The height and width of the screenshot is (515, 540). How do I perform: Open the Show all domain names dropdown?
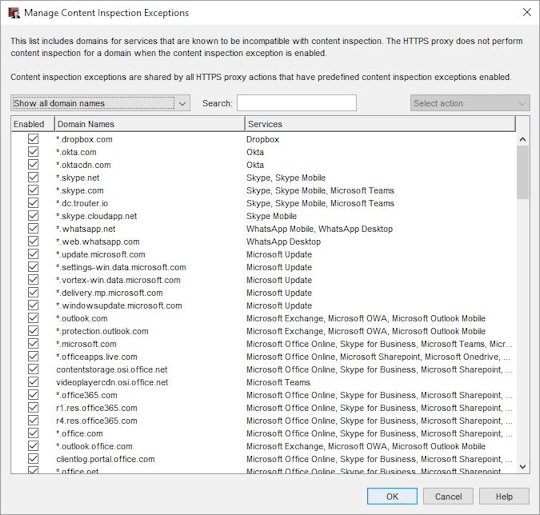[x=100, y=103]
